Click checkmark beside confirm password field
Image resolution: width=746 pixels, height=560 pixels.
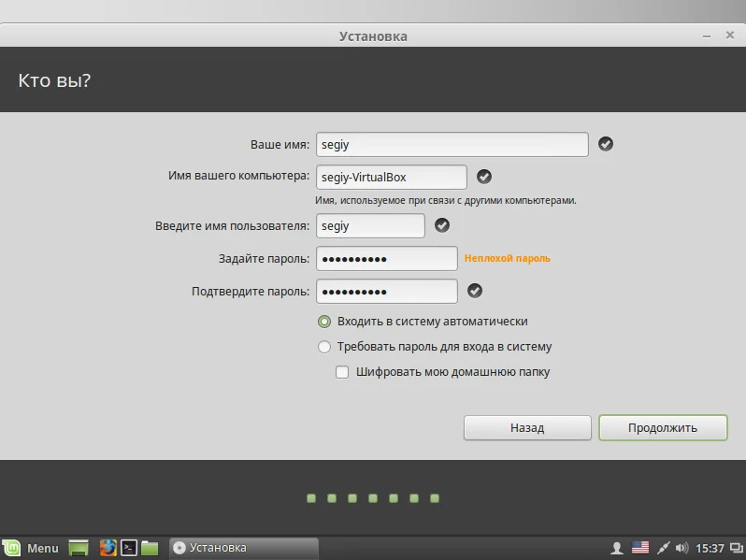(x=475, y=291)
